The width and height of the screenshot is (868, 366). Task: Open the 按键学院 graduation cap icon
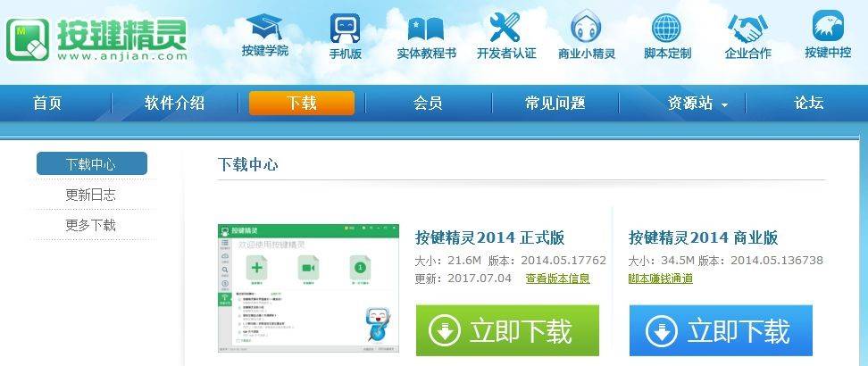click(x=264, y=26)
